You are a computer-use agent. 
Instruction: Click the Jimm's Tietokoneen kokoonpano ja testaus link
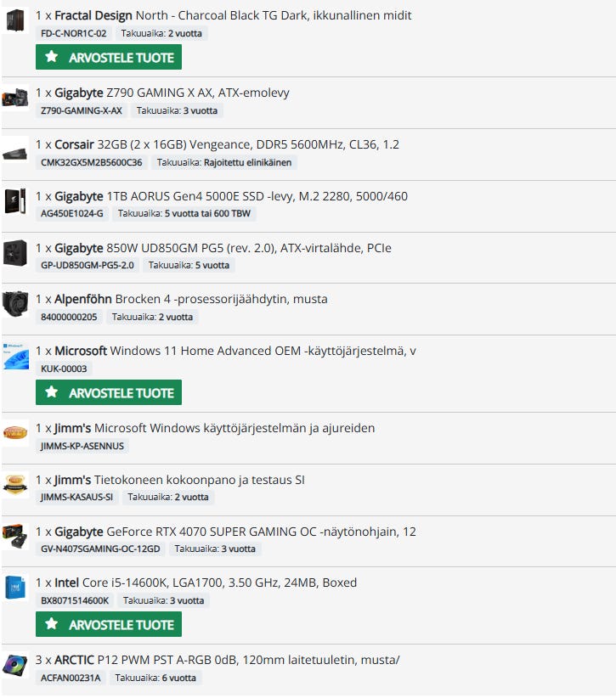point(179,480)
